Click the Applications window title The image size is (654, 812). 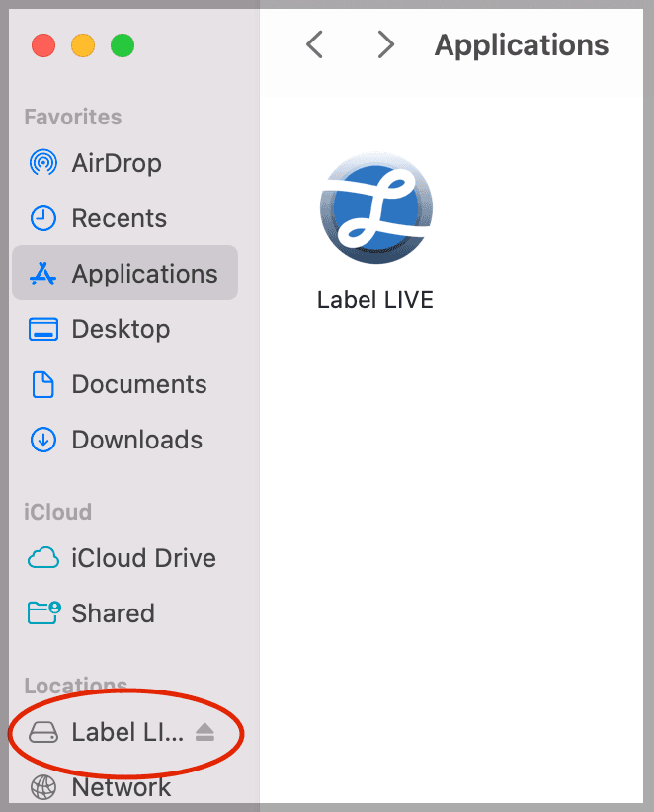pyautogui.click(x=522, y=44)
